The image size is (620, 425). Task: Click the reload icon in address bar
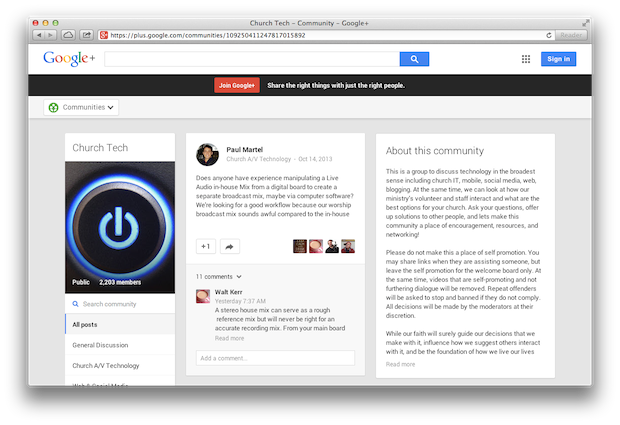click(549, 35)
